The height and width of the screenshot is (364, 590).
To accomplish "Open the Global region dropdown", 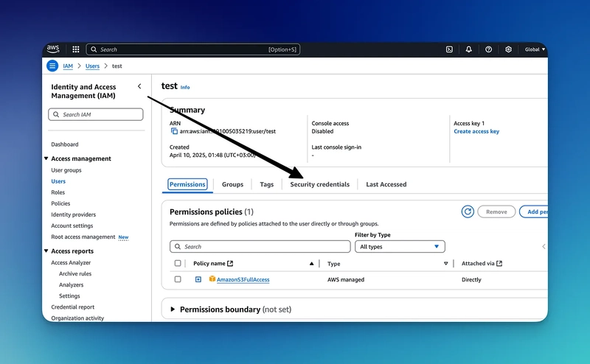I will 535,49.
